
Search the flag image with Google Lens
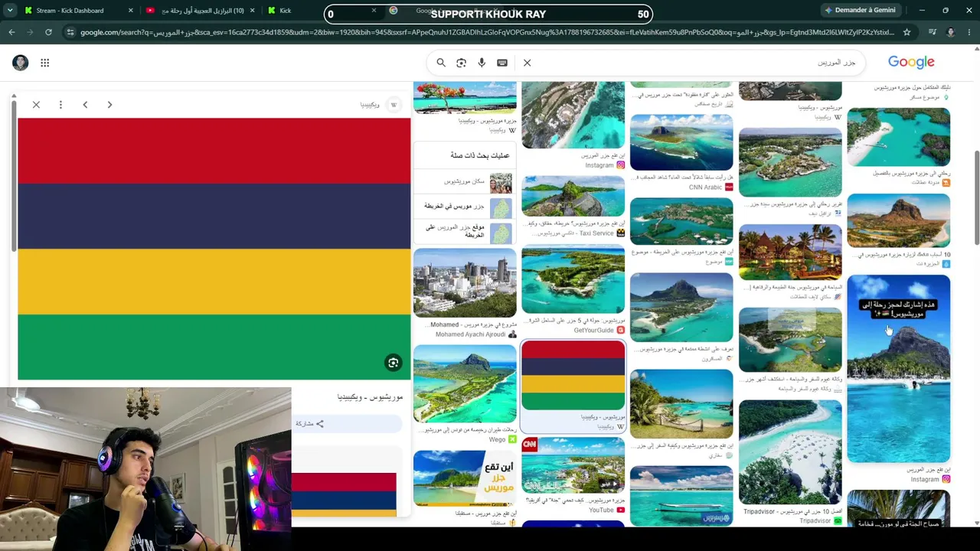tap(393, 364)
